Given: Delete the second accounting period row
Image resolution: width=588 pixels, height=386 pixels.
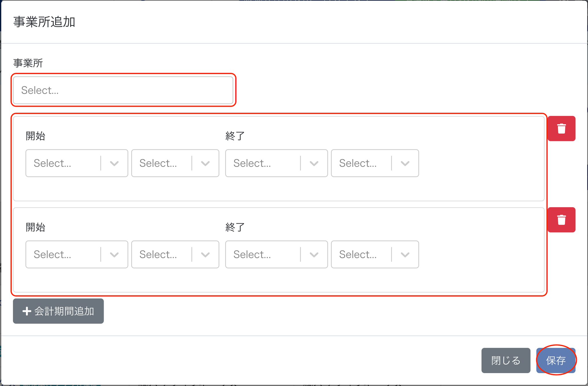Looking at the screenshot, I should tap(561, 220).
